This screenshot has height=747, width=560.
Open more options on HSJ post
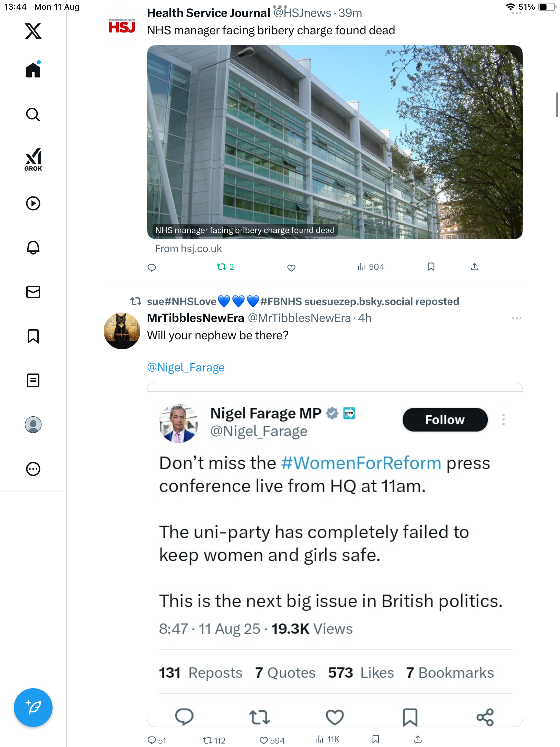coord(516,13)
